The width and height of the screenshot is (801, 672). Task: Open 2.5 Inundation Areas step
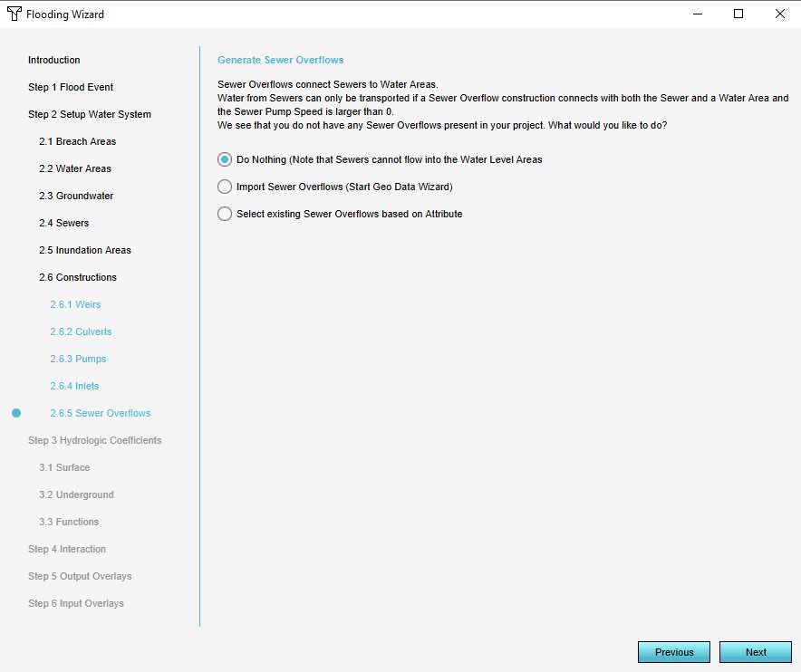pyautogui.click(x=84, y=250)
